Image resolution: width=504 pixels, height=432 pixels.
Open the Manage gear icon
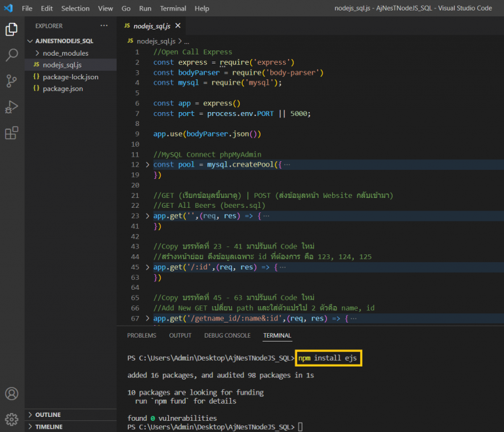[x=11, y=419]
